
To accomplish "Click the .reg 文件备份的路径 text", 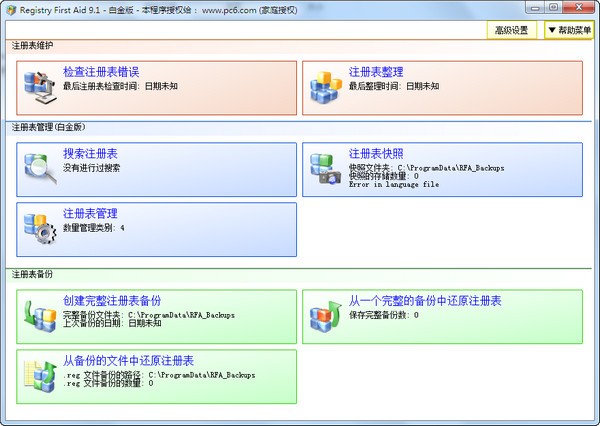I will click(x=159, y=375).
